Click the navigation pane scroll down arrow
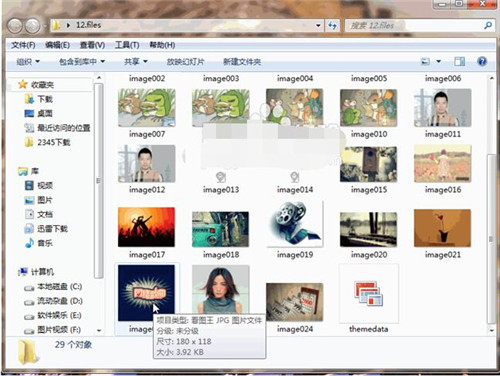Screen dimensions: 500x376 [99, 331]
